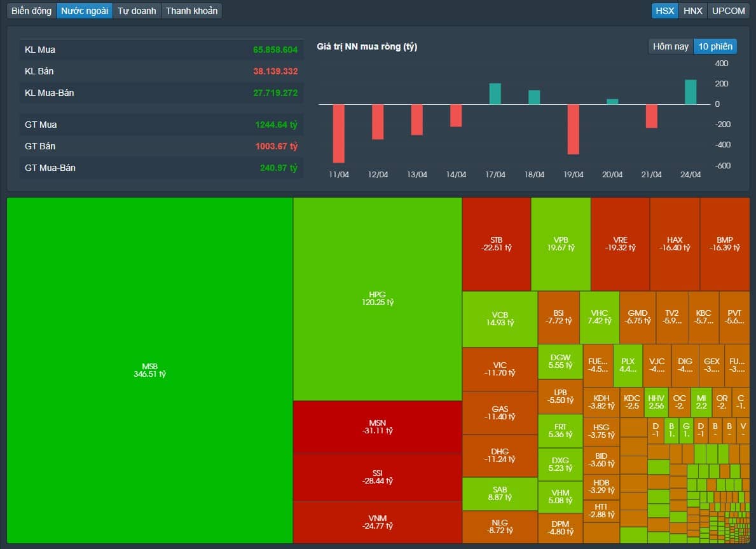Go to the Thanh khoản tab

click(x=191, y=11)
